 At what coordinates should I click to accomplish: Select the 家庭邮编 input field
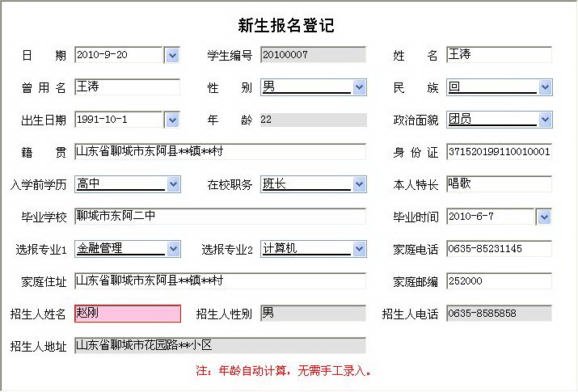tap(499, 281)
